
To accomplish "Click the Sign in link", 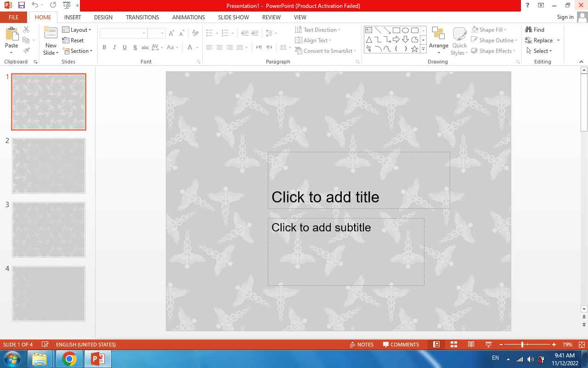I will pos(565,17).
